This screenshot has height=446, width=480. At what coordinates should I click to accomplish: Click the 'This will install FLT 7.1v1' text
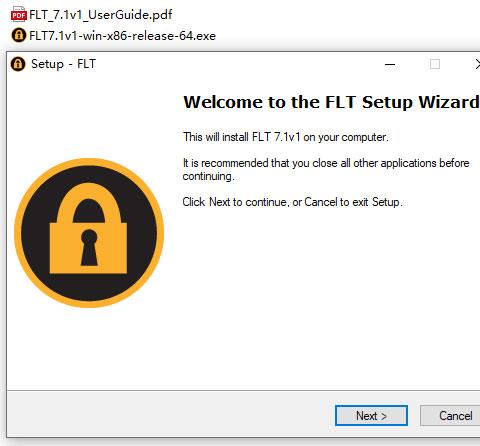[286, 137]
